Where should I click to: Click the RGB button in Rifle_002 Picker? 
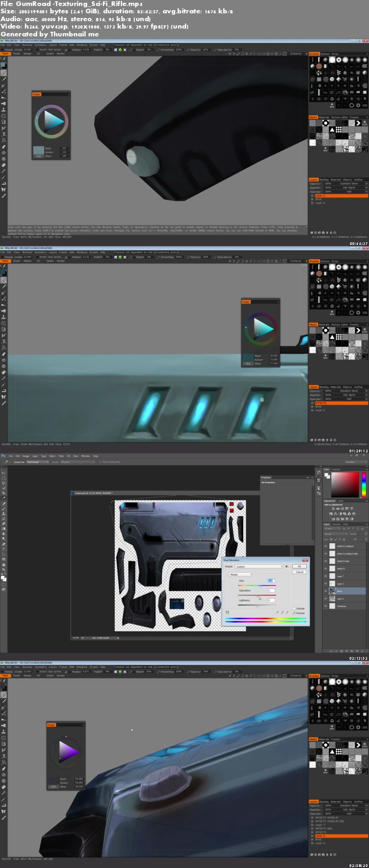click(x=39, y=156)
